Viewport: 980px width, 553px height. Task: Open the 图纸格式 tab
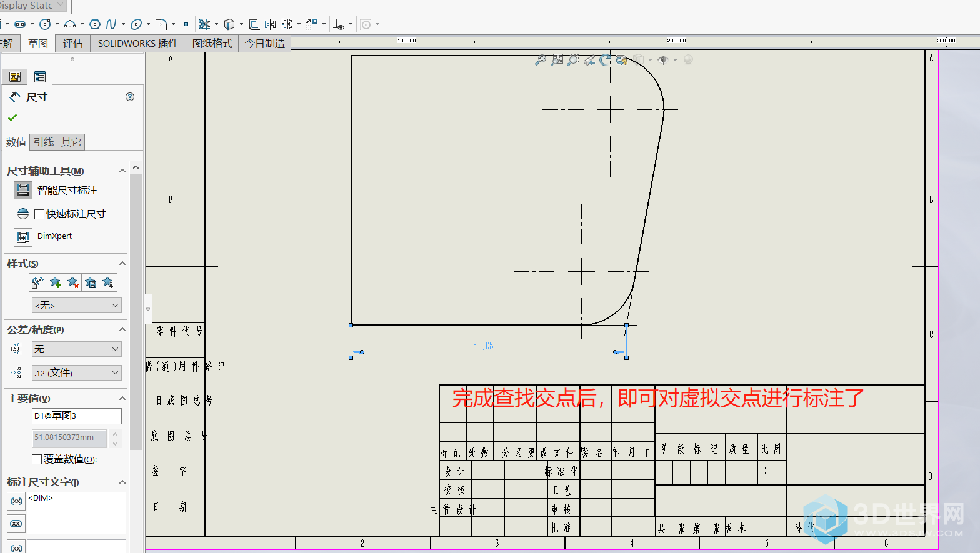point(212,43)
